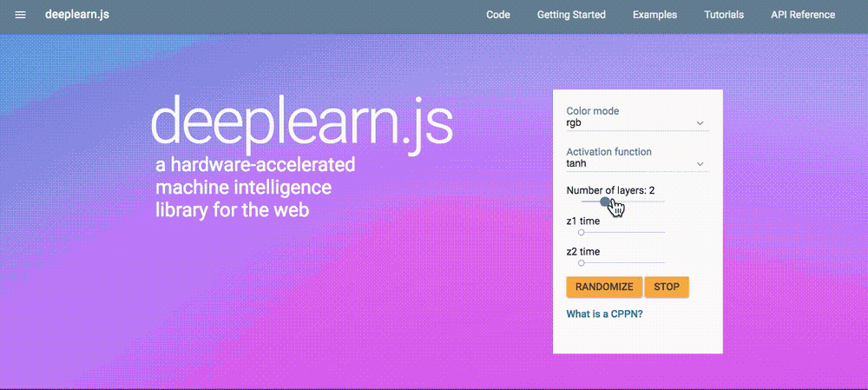868x390 pixels.
Task: Click the 'z1 time' label
Action: 583,221
